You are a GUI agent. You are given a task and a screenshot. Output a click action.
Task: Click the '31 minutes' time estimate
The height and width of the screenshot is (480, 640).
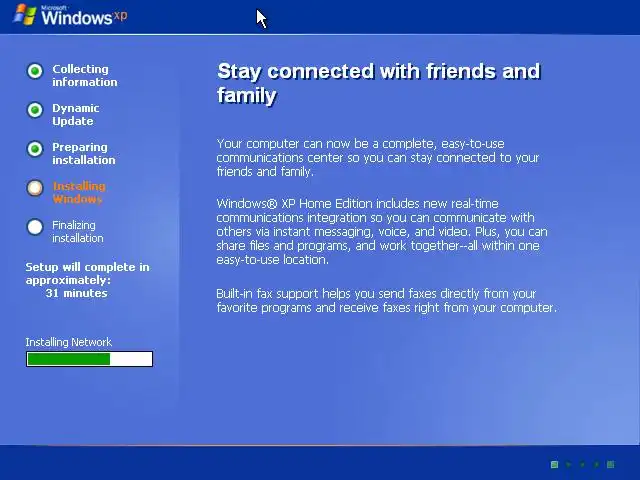pos(76,293)
